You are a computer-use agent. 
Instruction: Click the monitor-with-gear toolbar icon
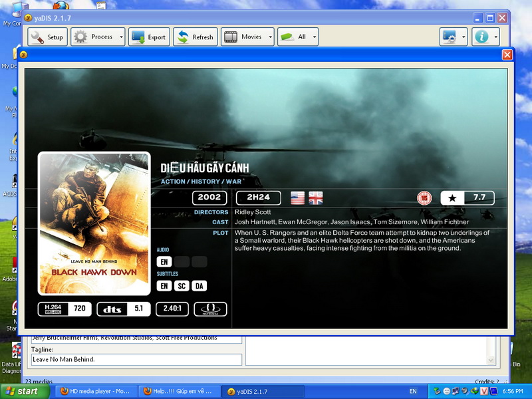tap(450, 37)
